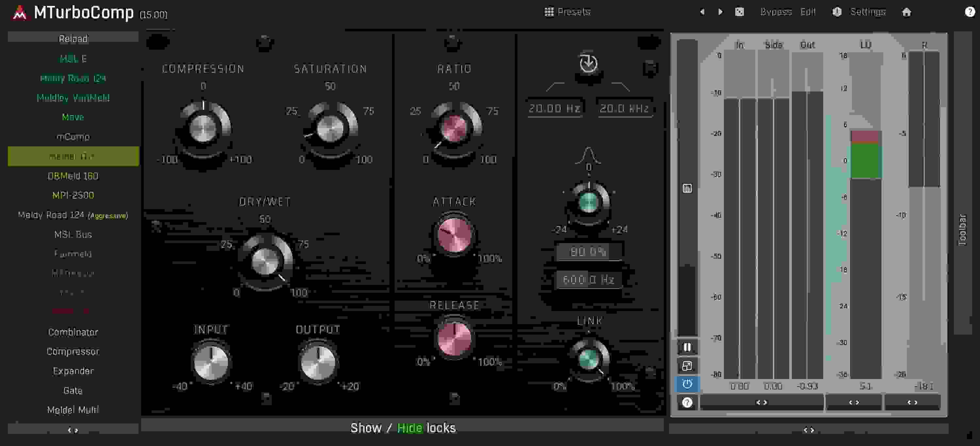Click the 600.0 Hz sidechain frequency field
Viewport: 980px width, 446px height.
[589, 279]
